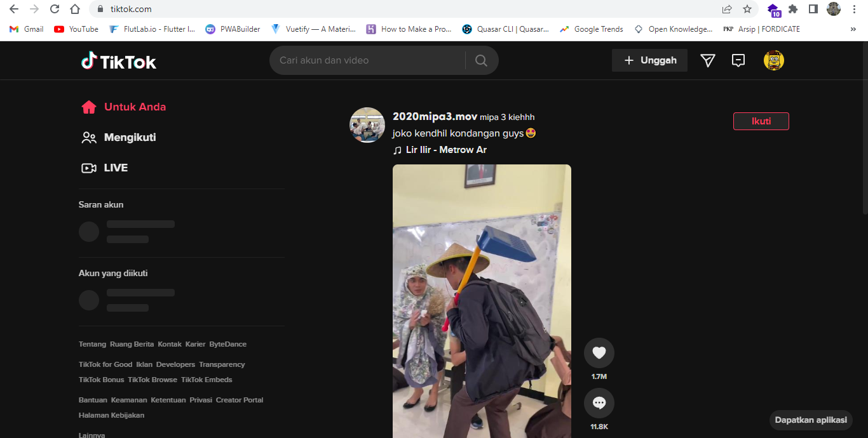Click the Dapatkan aplikasi button
The height and width of the screenshot is (438, 868).
[x=811, y=420]
